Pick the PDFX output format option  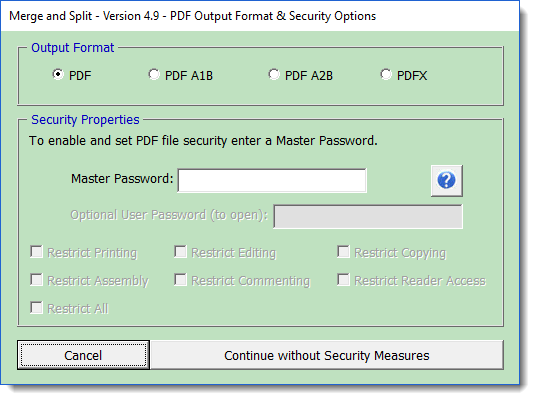tap(386, 74)
